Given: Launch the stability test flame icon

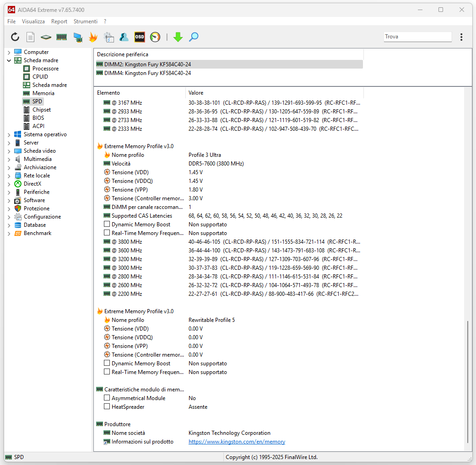Looking at the screenshot, I should (93, 37).
